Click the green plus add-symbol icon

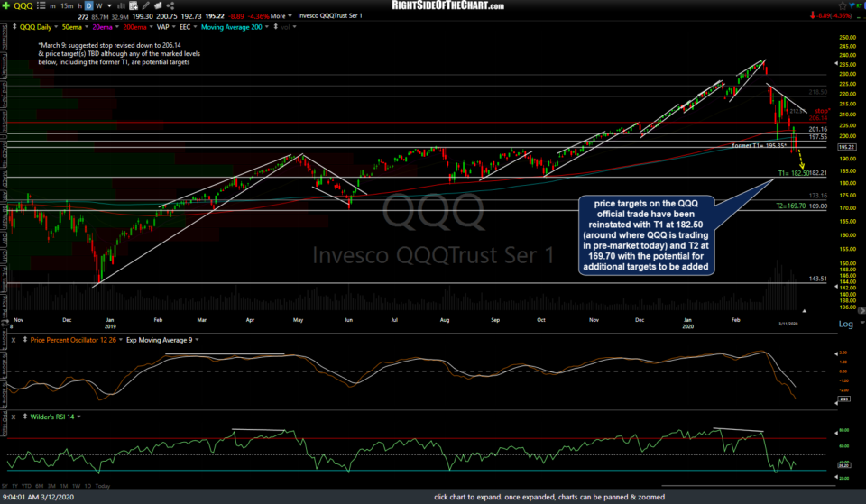click(6, 5)
